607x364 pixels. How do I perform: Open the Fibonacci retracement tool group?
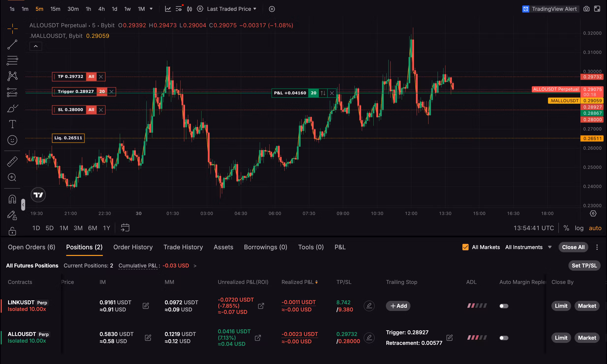tap(12, 60)
